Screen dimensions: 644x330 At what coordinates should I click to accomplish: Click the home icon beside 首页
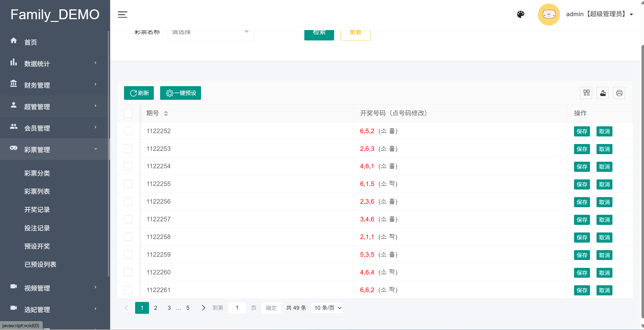(14, 40)
